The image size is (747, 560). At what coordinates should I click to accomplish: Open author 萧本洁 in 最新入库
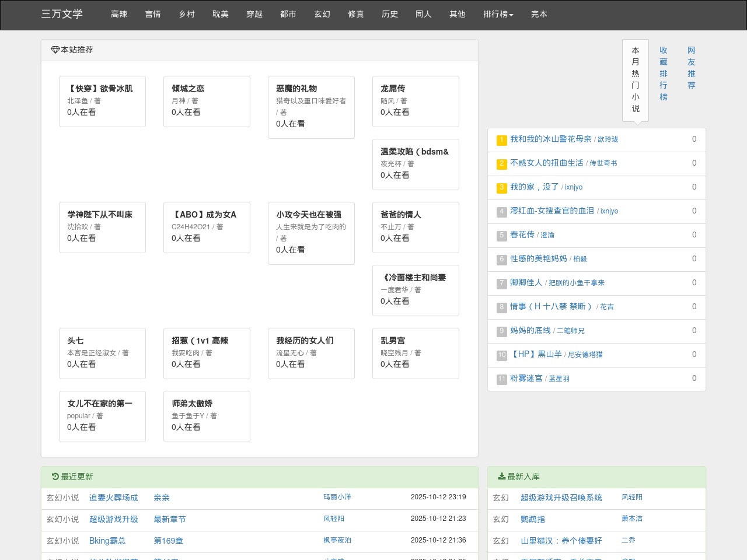(x=632, y=519)
